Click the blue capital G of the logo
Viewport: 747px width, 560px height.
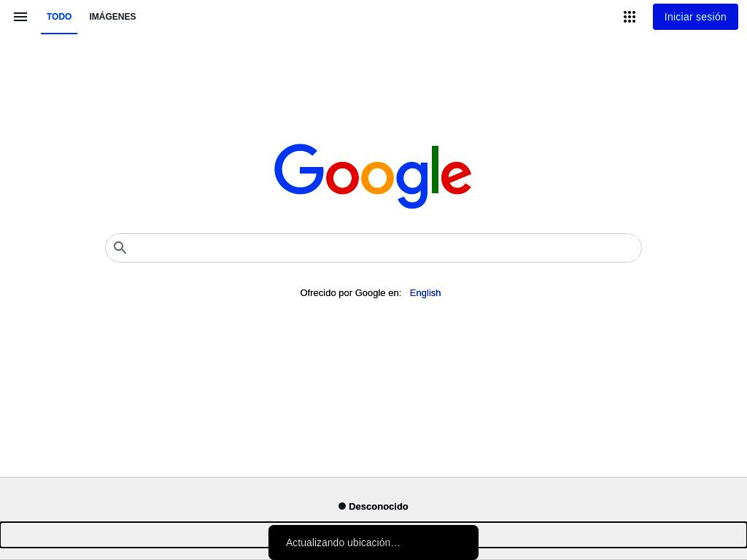click(x=299, y=169)
